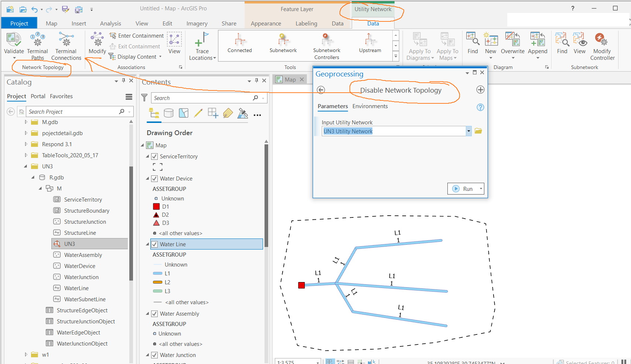Expand the Respond 3.1 folder

click(26, 144)
